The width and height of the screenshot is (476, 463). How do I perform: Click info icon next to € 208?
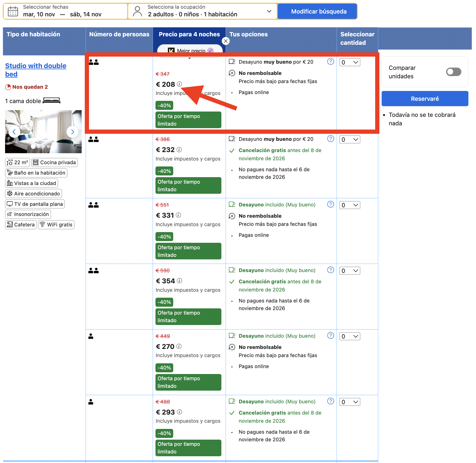(x=180, y=84)
